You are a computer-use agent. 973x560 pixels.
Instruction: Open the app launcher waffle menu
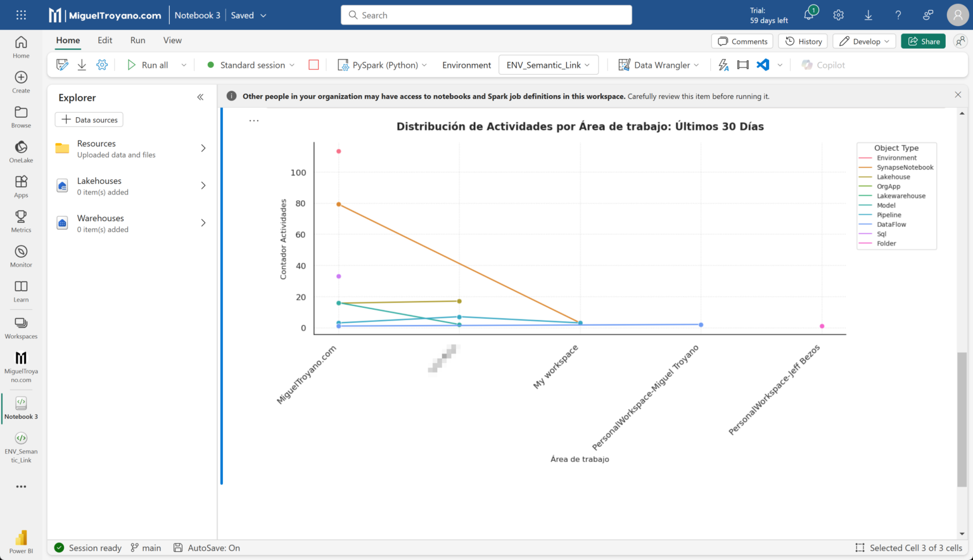pos(21,15)
